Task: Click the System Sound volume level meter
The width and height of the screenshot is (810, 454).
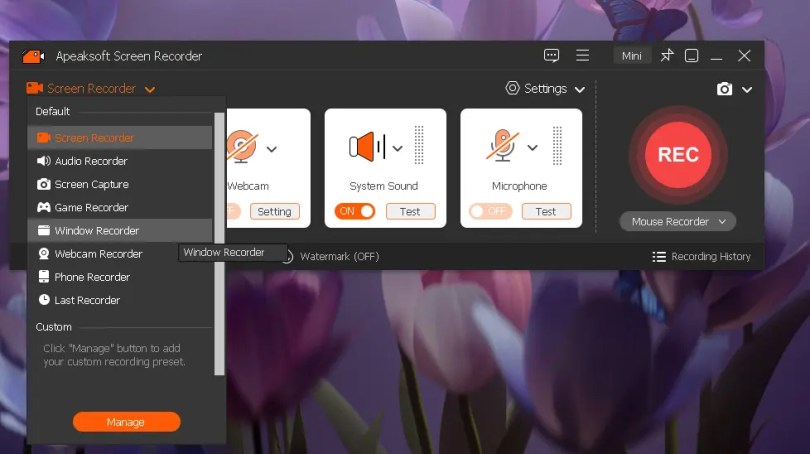Action: point(419,146)
